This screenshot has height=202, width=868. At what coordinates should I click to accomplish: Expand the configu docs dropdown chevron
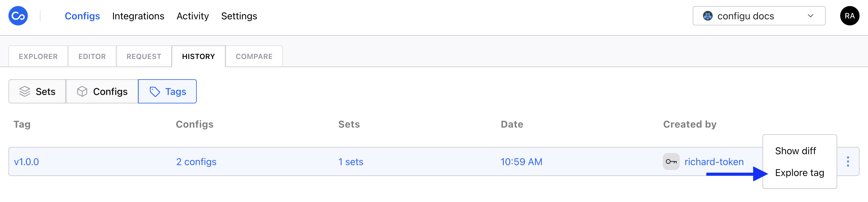point(810,16)
